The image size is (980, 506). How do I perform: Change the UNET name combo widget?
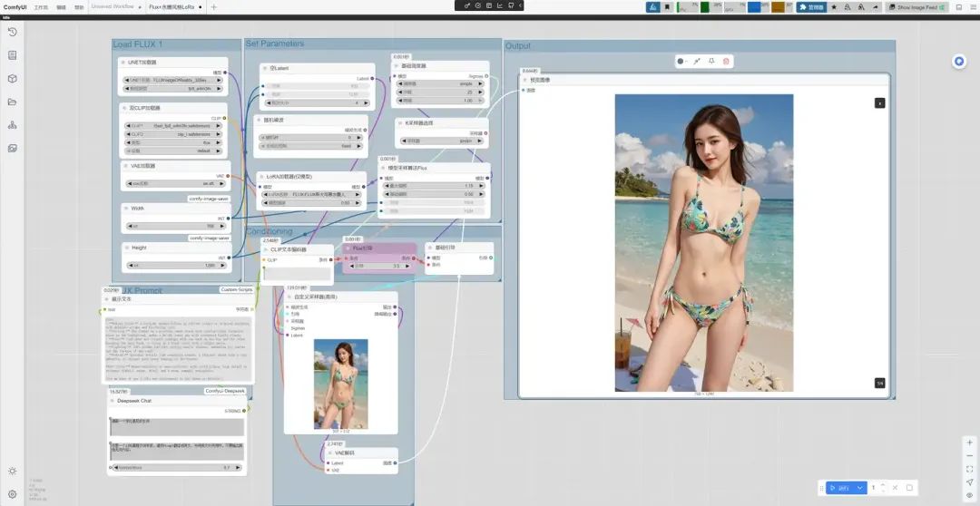tap(173, 81)
